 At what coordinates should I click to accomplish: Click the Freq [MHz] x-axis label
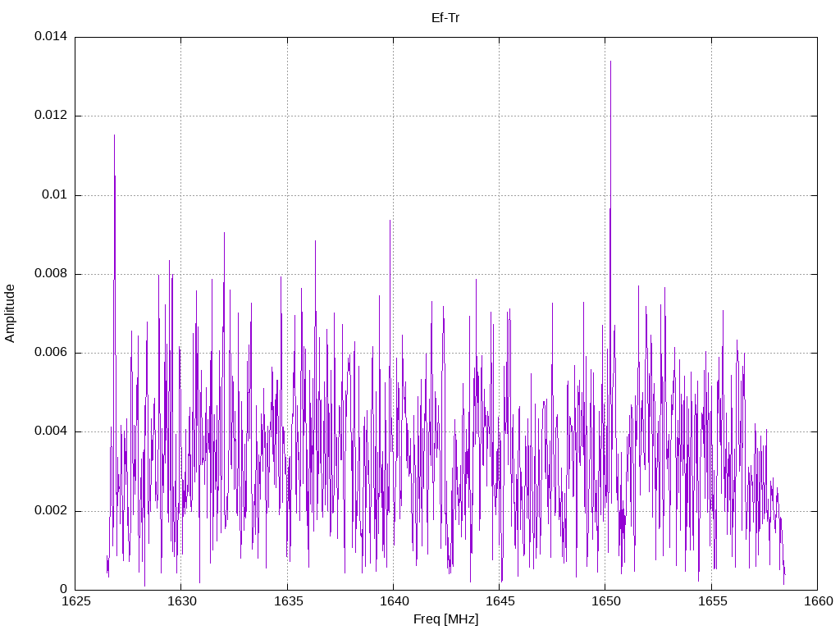coord(445,619)
